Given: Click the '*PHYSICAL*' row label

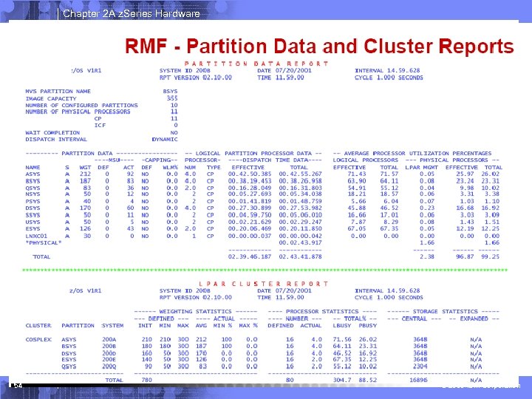Looking at the screenshot, I should tap(44, 243).
